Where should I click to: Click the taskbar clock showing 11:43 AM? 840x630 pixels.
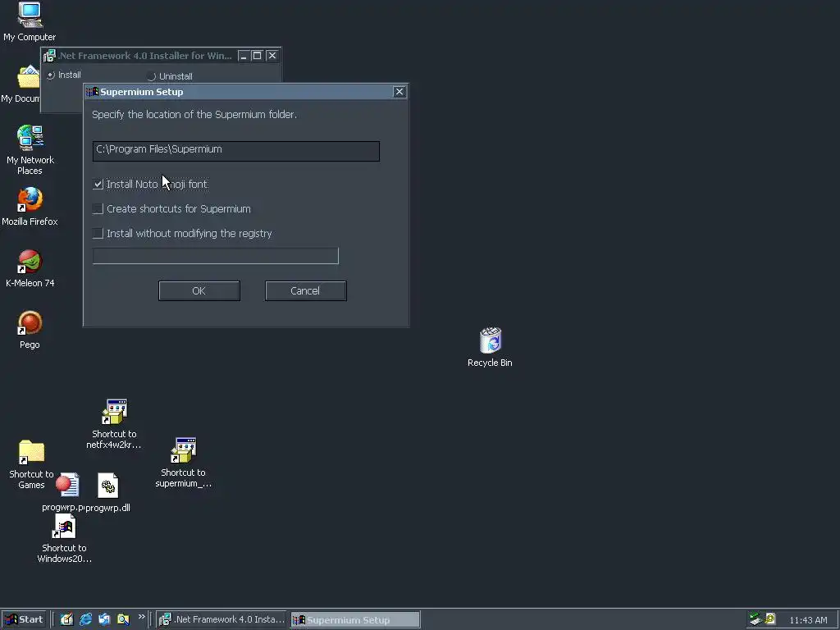coord(808,620)
